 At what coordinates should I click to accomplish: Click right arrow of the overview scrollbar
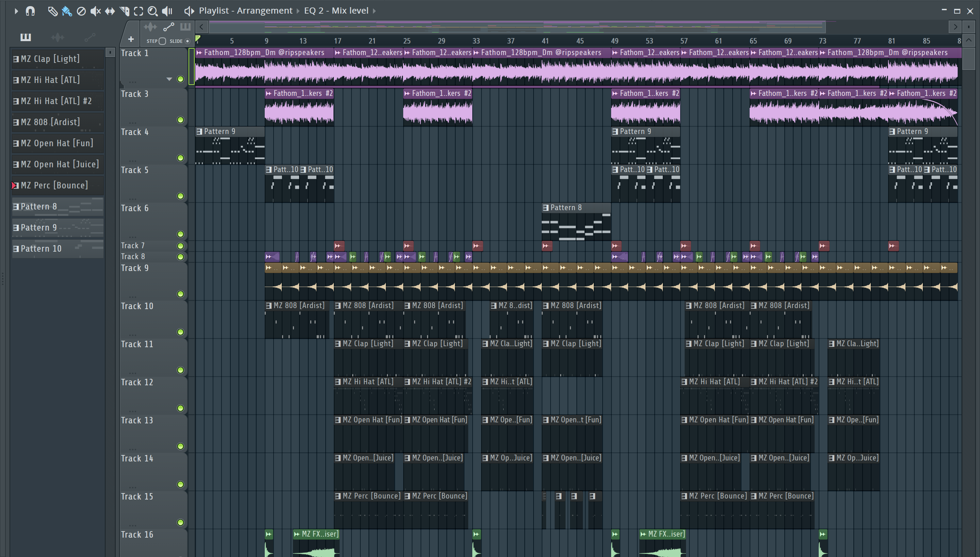[955, 27]
